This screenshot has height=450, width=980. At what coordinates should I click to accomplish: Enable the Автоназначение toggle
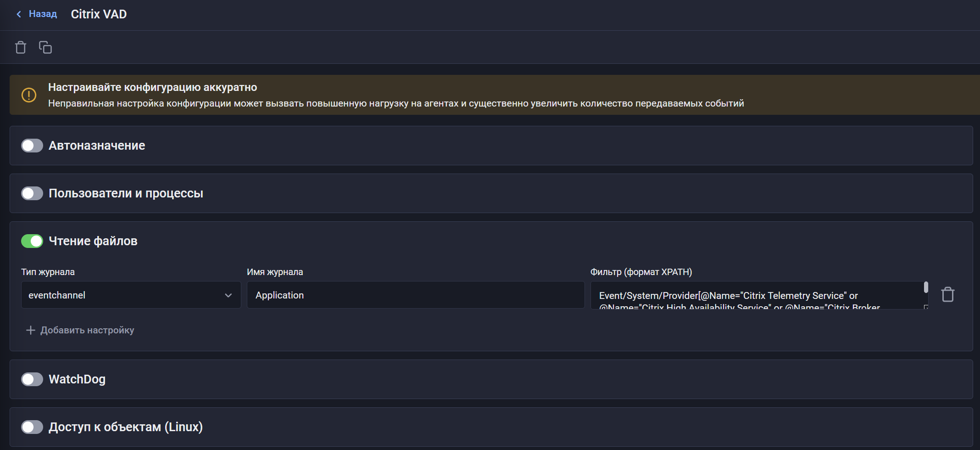click(32, 146)
